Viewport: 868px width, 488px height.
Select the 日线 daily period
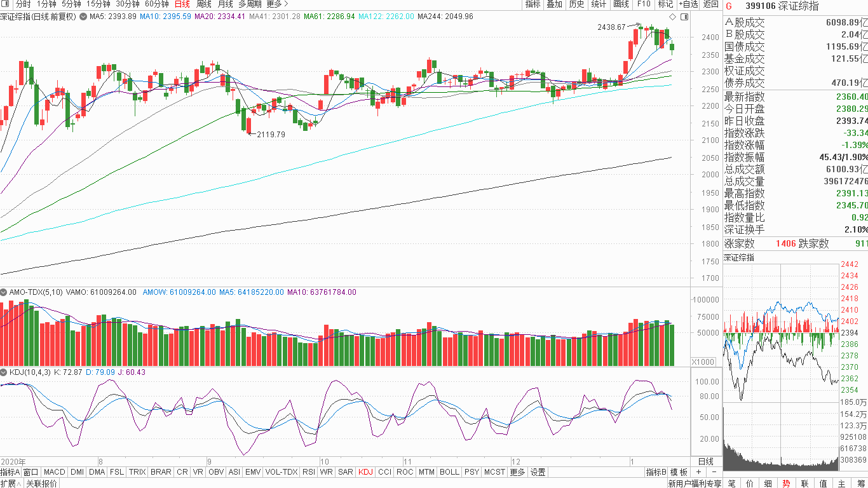pyautogui.click(x=182, y=4)
